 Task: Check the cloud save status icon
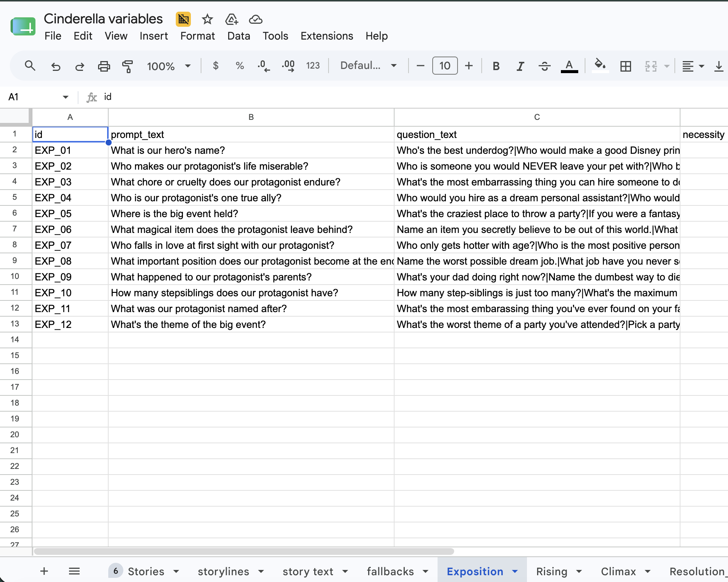tap(256, 19)
